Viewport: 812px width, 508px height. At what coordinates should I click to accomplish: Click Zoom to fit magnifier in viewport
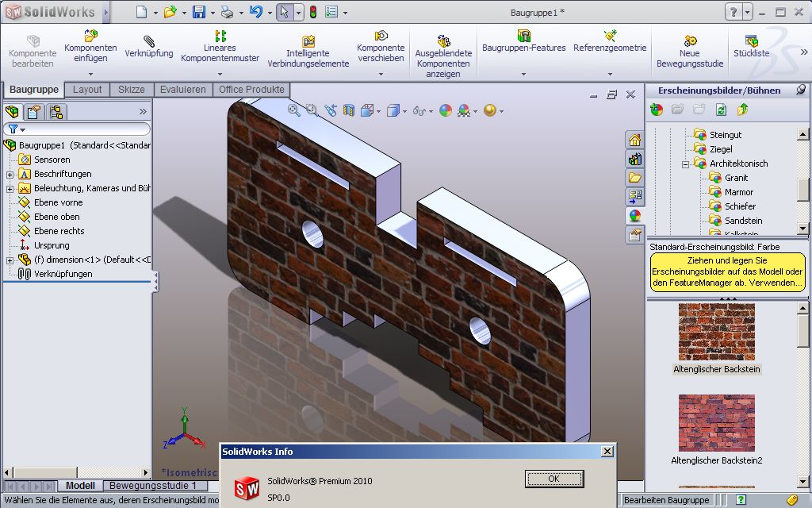coord(293,110)
